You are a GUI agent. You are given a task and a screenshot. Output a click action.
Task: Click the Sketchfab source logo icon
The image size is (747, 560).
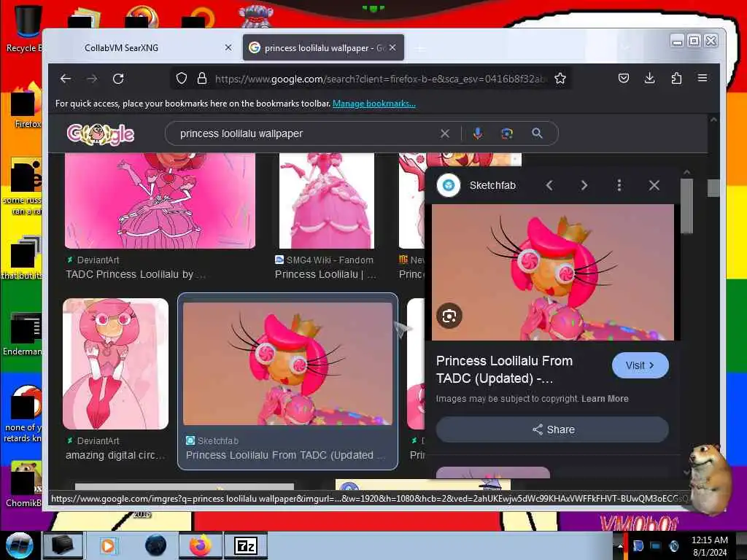(x=449, y=185)
